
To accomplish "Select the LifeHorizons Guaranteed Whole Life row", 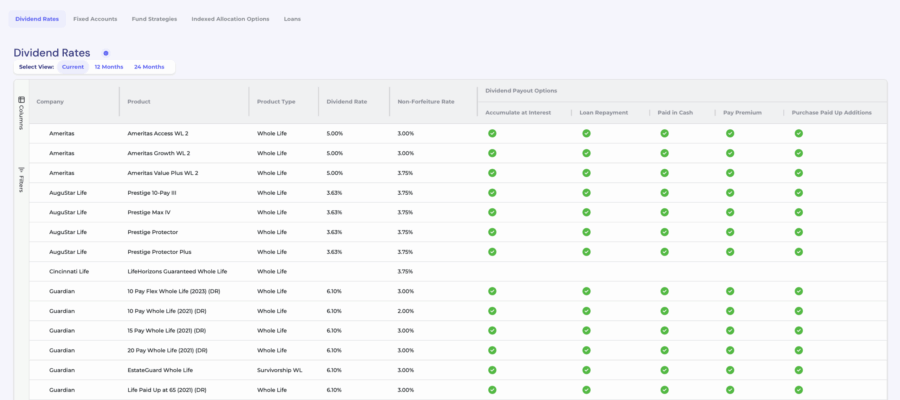I will 177,271.
